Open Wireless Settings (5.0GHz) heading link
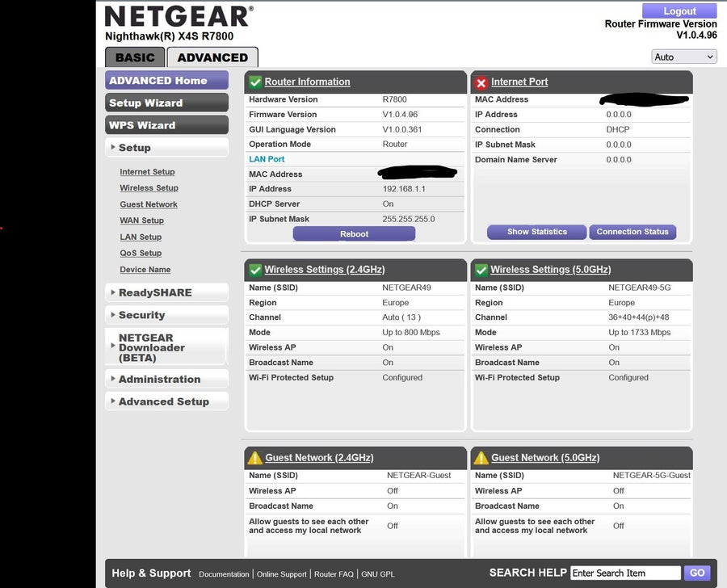Viewport: 727px width, 588px height. [x=551, y=270]
